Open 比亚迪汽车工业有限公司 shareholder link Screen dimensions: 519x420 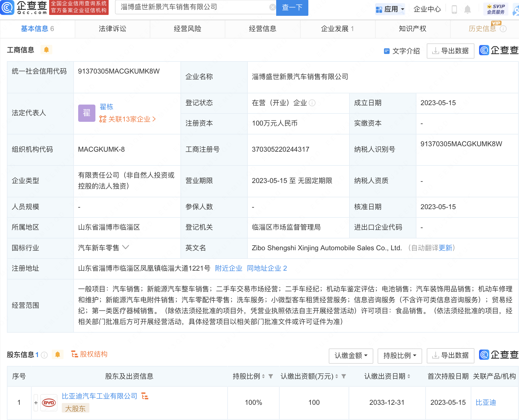coord(99,396)
